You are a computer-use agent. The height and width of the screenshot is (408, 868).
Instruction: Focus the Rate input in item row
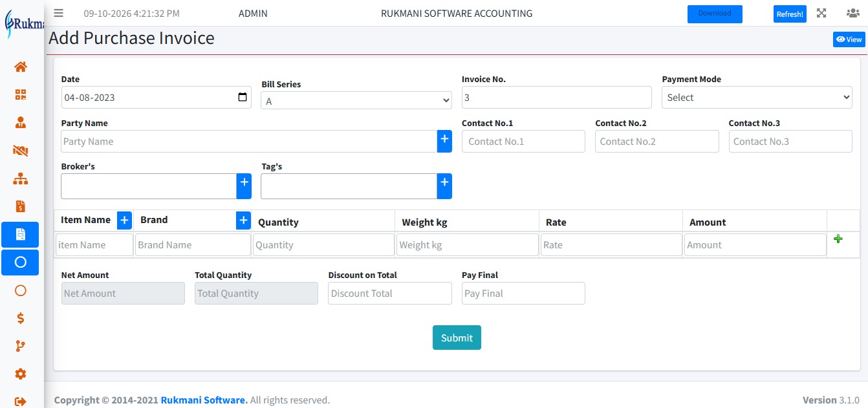(x=611, y=245)
